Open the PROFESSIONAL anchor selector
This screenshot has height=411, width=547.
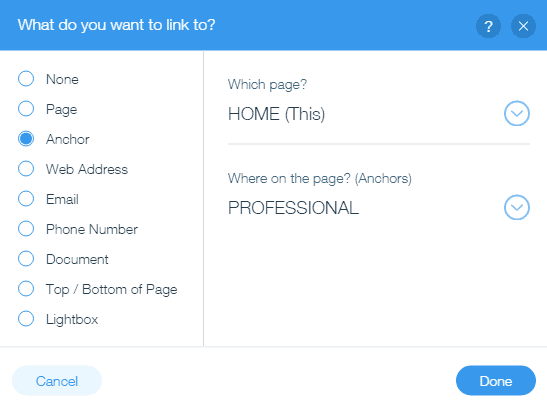click(x=379, y=208)
